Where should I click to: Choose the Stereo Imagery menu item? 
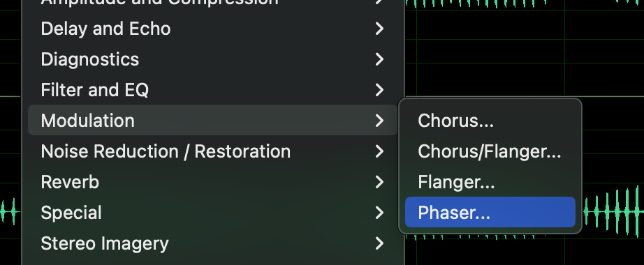point(213,243)
